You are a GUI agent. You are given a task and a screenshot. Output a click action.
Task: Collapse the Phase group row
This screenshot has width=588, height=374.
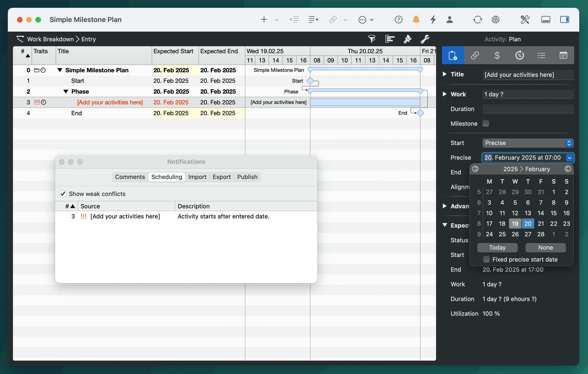pyautogui.click(x=66, y=92)
